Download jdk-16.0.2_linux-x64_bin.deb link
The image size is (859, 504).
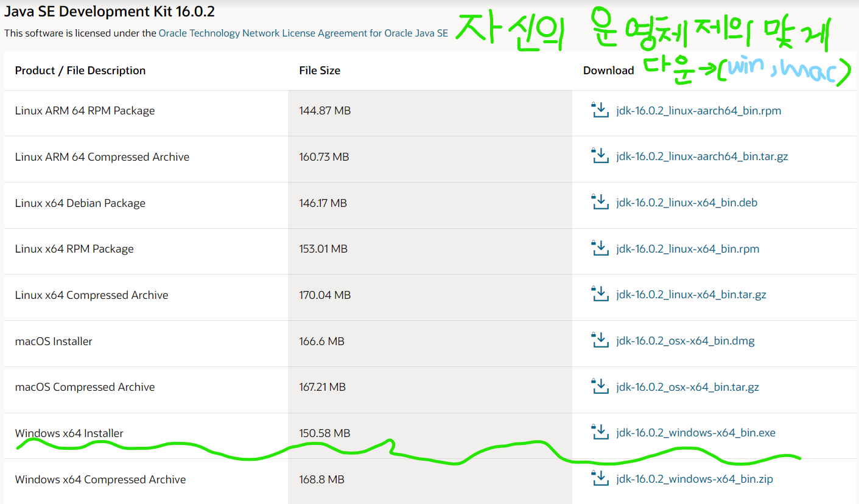coord(687,203)
